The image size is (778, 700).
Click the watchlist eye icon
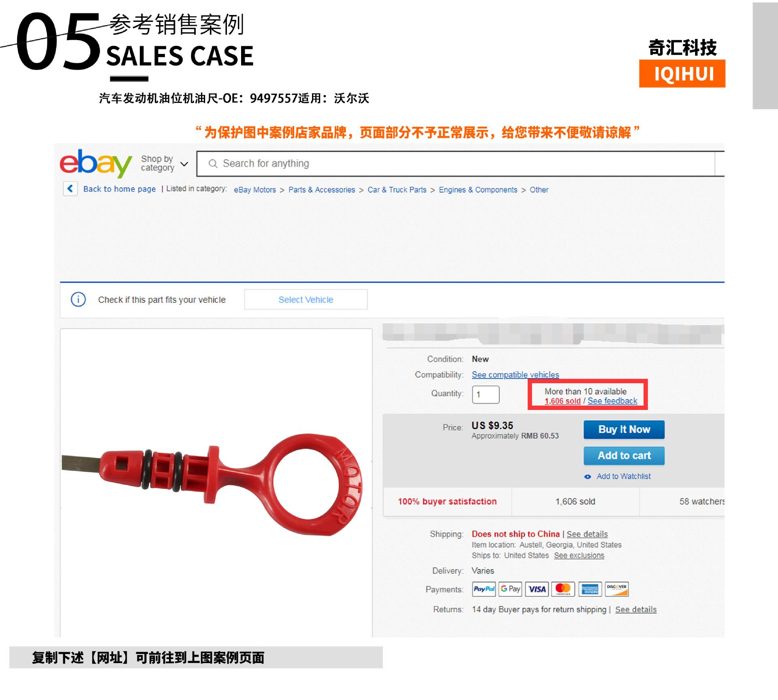pyautogui.click(x=588, y=477)
